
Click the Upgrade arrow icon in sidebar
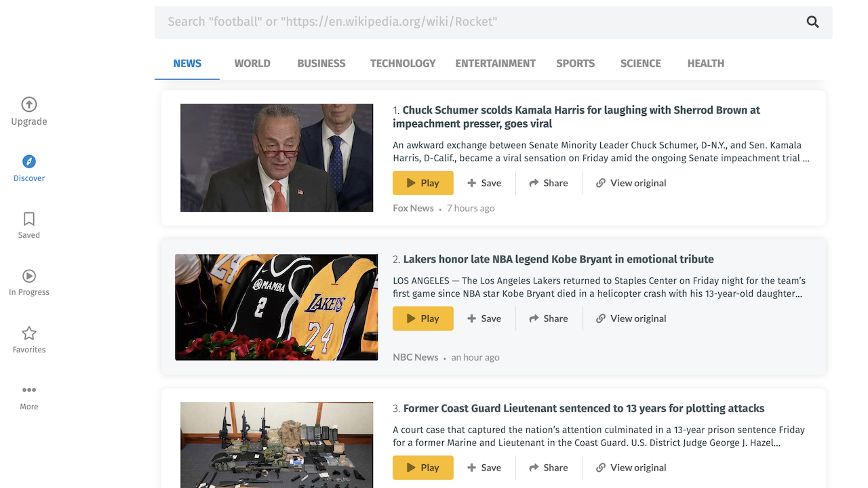29,104
